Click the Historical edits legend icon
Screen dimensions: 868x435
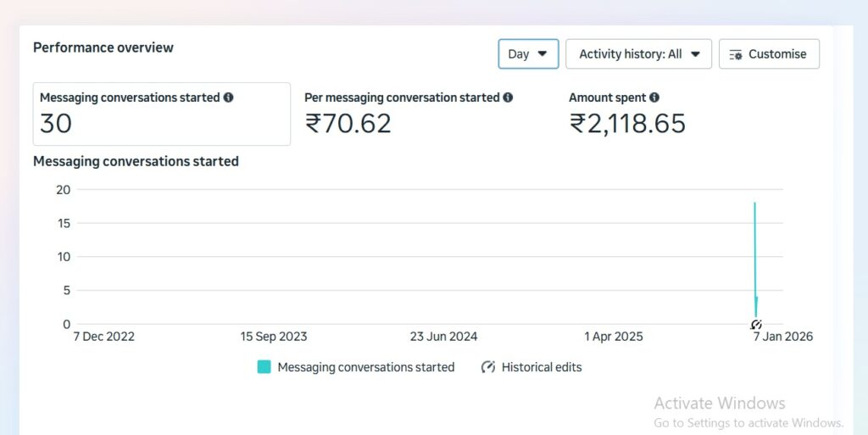coord(488,367)
